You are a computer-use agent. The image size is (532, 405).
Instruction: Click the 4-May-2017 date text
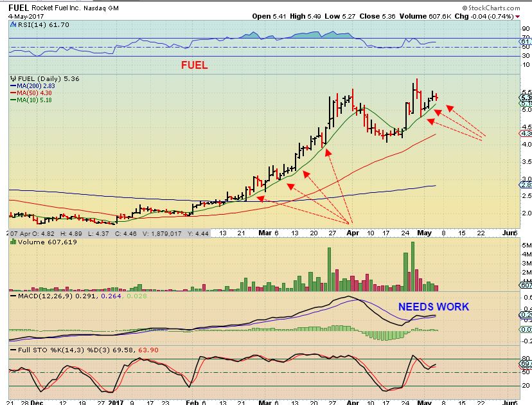pyautogui.click(x=26, y=16)
